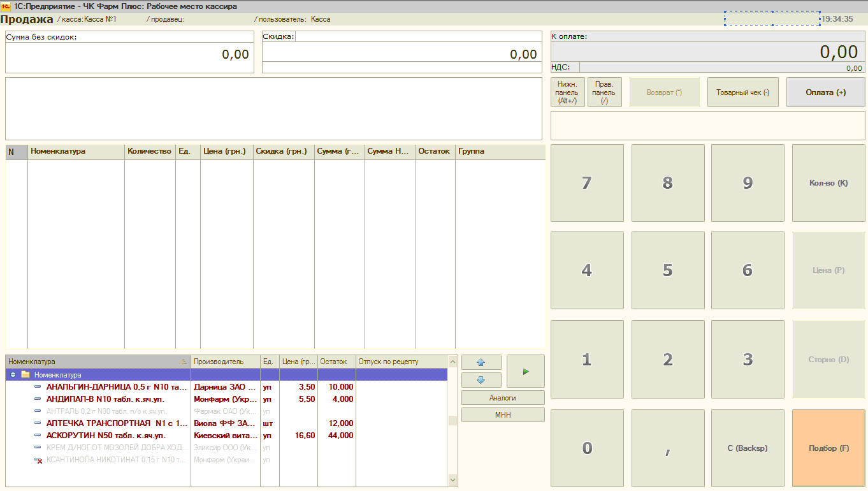Click the Кол-во (K) button
Image resolution: width=868 pixels, height=491 pixels.
click(x=828, y=183)
